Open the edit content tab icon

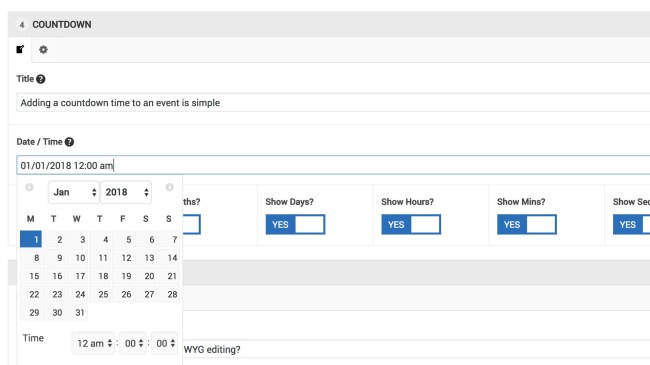[x=20, y=49]
